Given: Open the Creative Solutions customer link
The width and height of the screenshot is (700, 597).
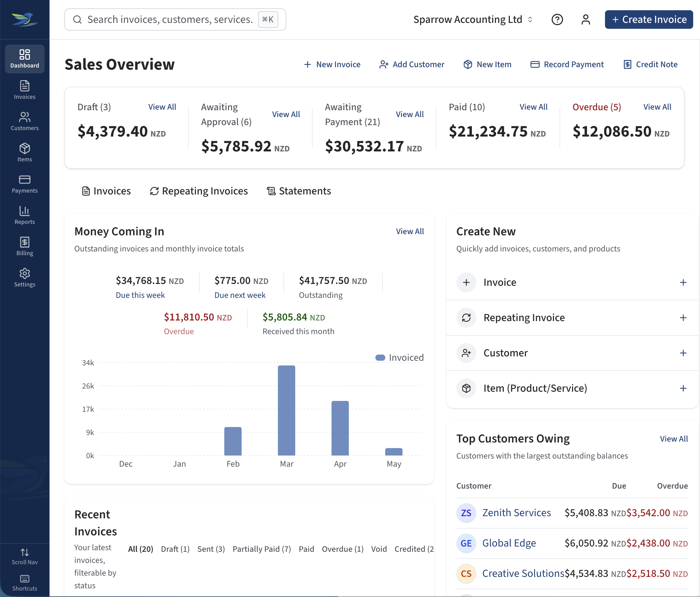Looking at the screenshot, I should pyautogui.click(x=523, y=573).
